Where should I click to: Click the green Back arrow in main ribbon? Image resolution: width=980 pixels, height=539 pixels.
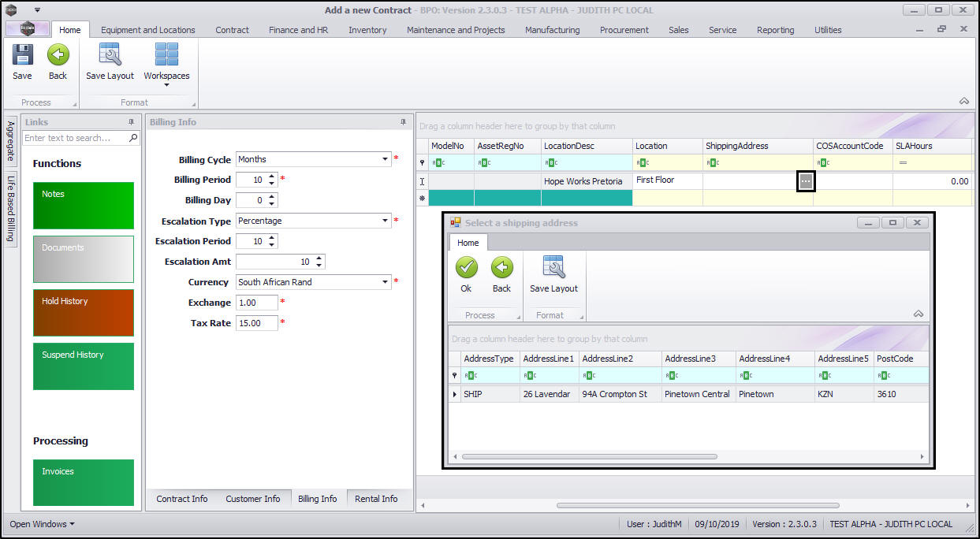click(x=58, y=55)
